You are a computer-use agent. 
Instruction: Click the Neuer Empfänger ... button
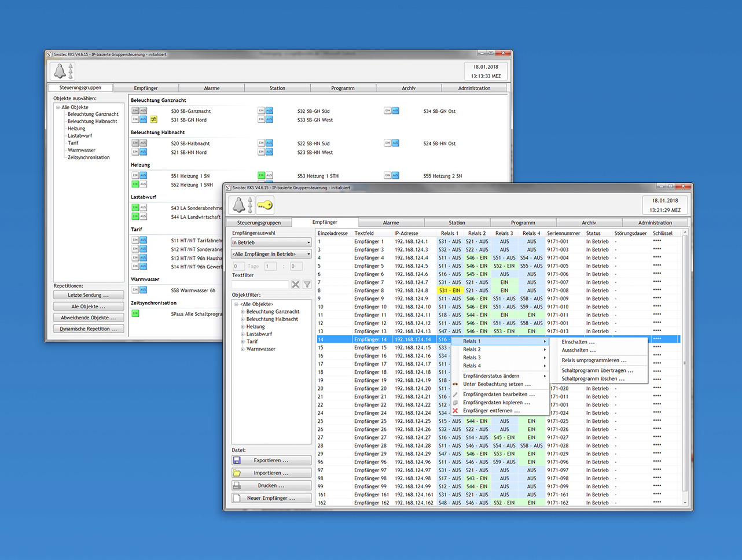coord(271,498)
